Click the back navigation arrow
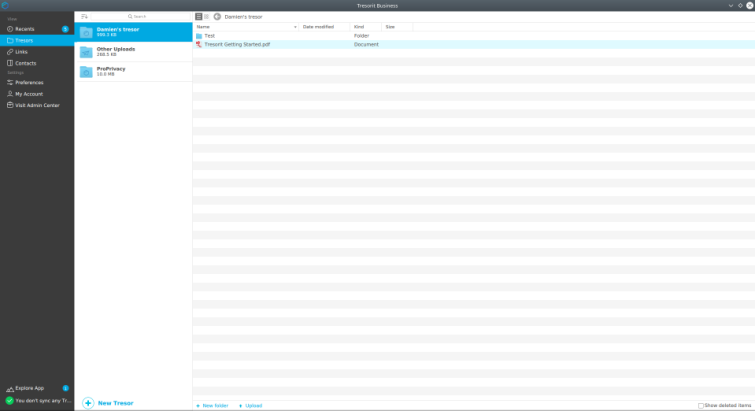The image size is (755, 411). coord(217,16)
